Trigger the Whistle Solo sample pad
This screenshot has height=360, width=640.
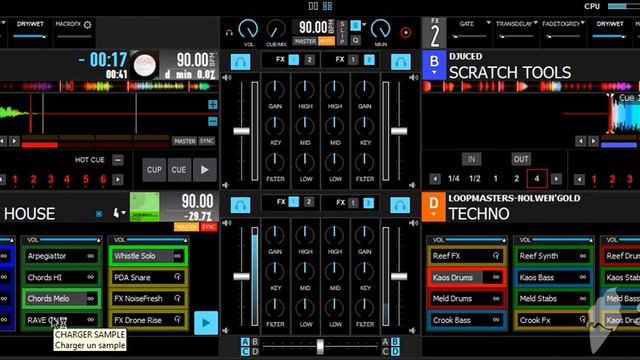click(x=148, y=256)
